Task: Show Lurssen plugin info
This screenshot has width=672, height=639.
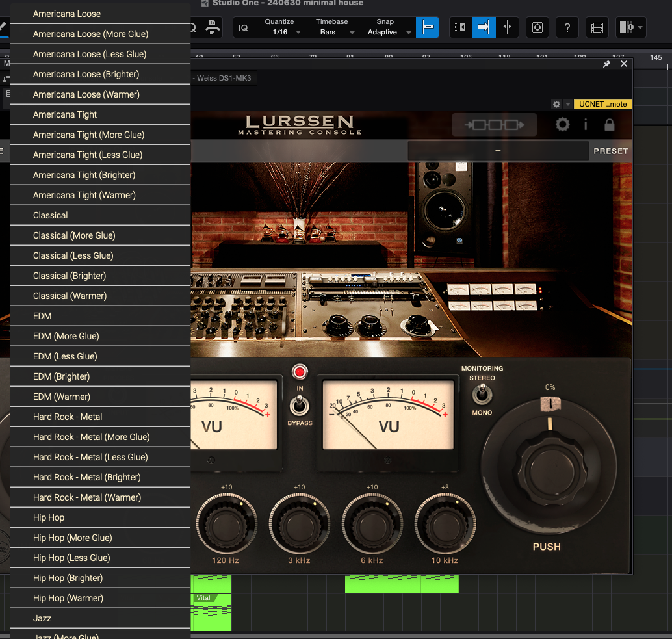Action: pos(586,125)
